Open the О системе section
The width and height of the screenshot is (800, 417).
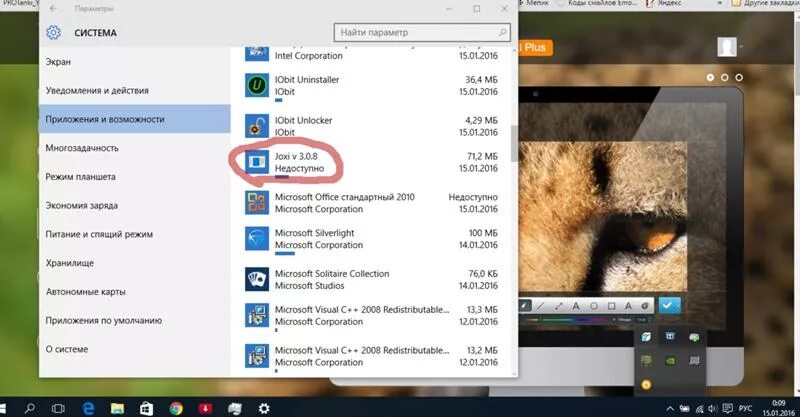(x=66, y=349)
